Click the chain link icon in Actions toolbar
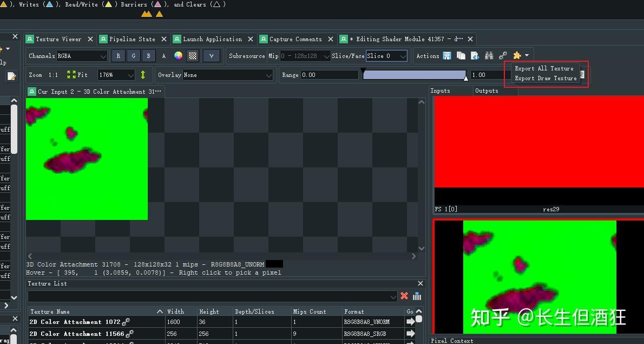Image resolution: width=644 pixels, height=344 pixels. pyautogui.click(x=503, y=56)
